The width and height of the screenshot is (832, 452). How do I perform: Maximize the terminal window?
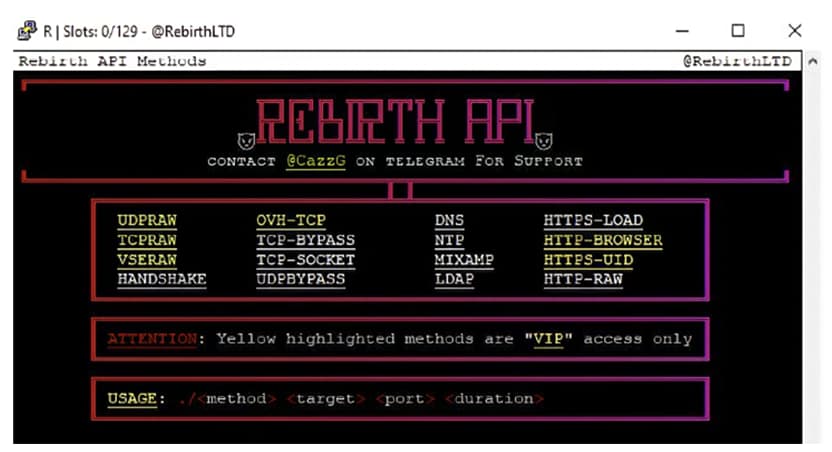[737, 31]
